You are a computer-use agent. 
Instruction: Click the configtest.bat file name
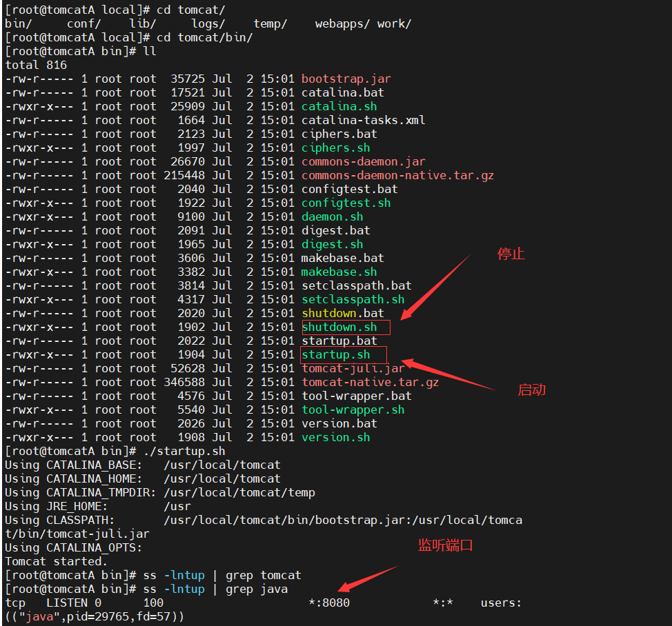point(350,190)
